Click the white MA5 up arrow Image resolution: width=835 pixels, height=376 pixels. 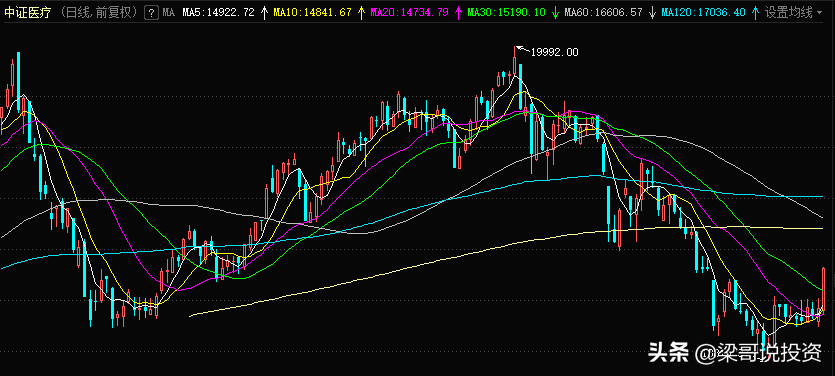point(264,12)
